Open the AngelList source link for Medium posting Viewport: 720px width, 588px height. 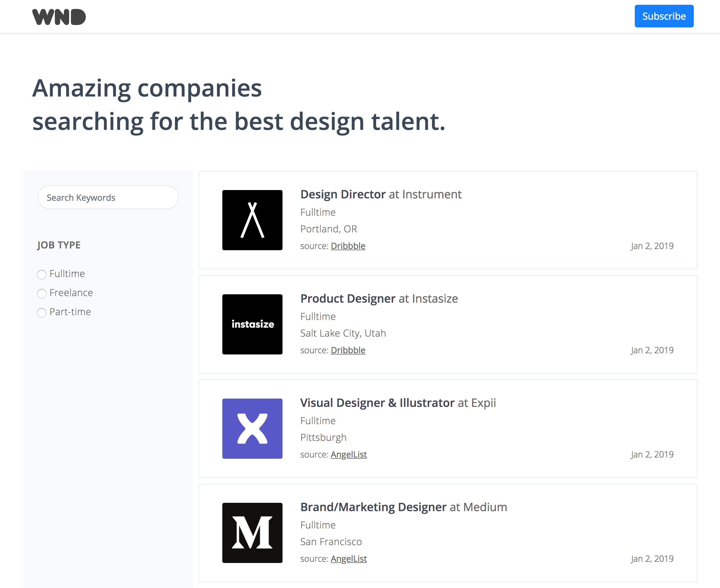point(349,559)
